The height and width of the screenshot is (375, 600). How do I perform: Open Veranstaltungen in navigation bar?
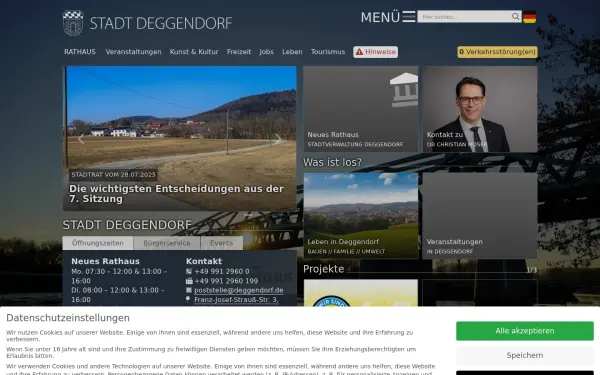(x=134, y=52)
